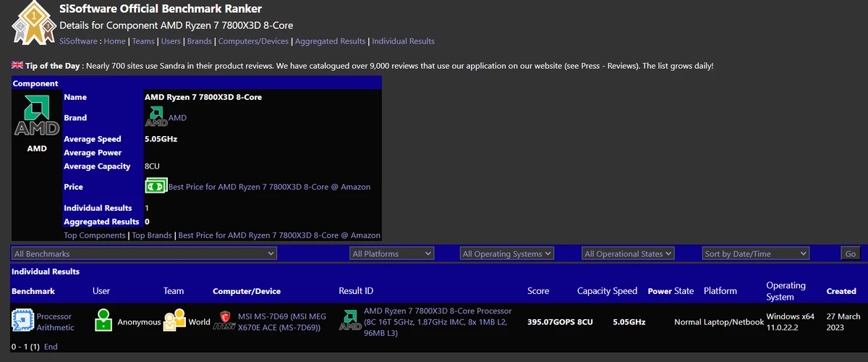Go to Home in navigation
This screenshot has height=362, width=868.
(x=115, y=41)
